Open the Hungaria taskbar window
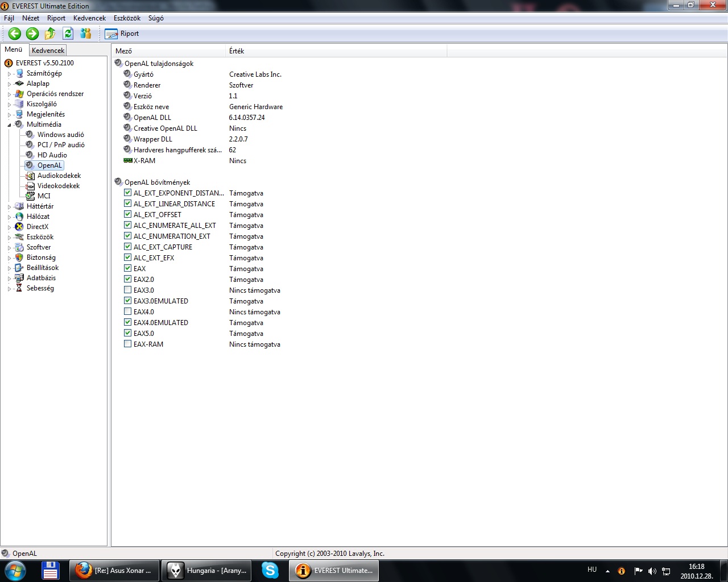728x582 pixels. (x=206, y=571)
